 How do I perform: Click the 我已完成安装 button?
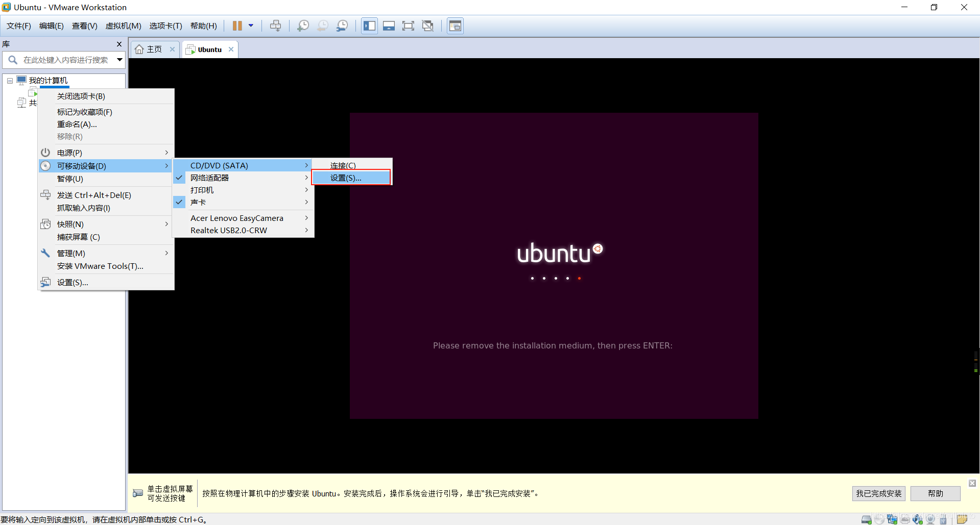(879, 493)
